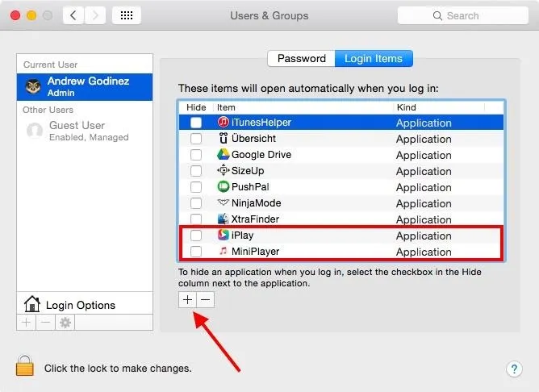Select Guest User in sidebar
Viewport: 539px width, 392px height.
(85, 131)
